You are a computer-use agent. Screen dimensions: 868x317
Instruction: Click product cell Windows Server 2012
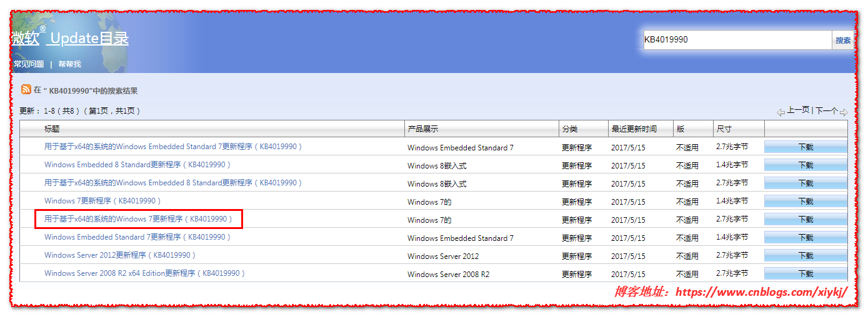click(444, 256)
